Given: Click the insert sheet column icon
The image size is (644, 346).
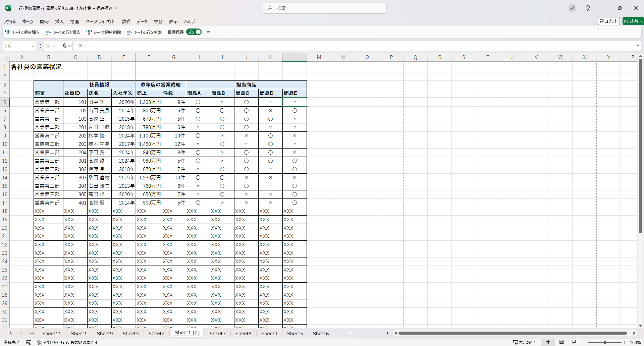Looking at the screenshot, I should [8, 32].
